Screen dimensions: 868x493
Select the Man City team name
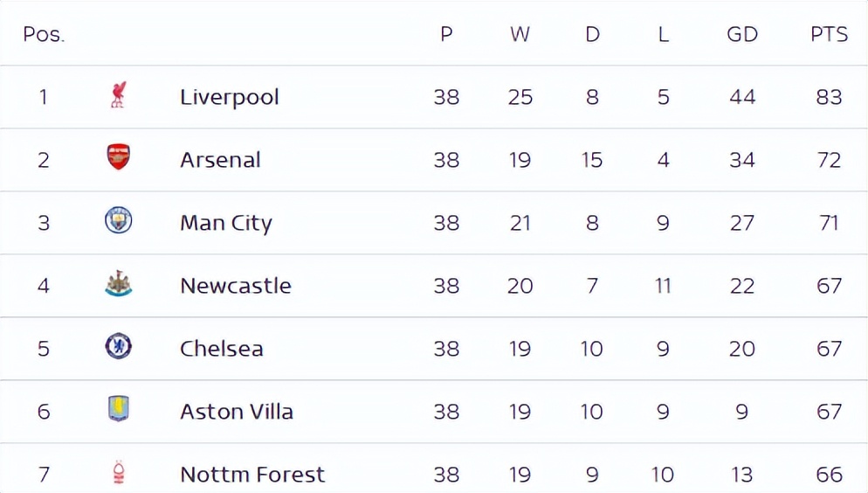tap(225, 222)
